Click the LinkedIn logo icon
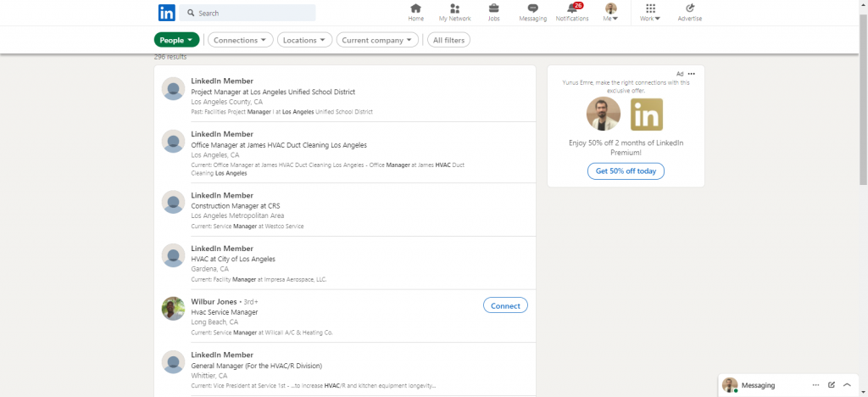 coord(166,13)
